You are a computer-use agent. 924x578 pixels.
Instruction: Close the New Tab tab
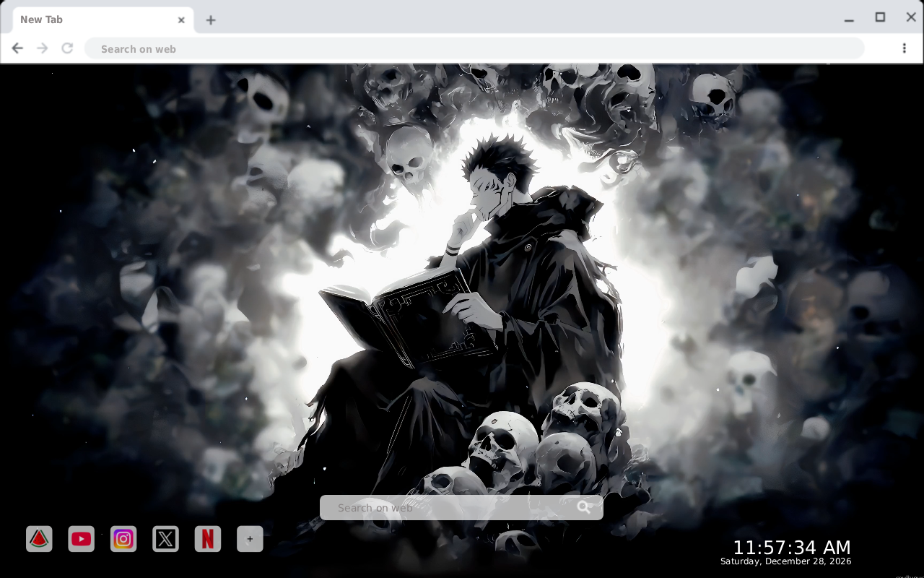(x=181, y=20)
